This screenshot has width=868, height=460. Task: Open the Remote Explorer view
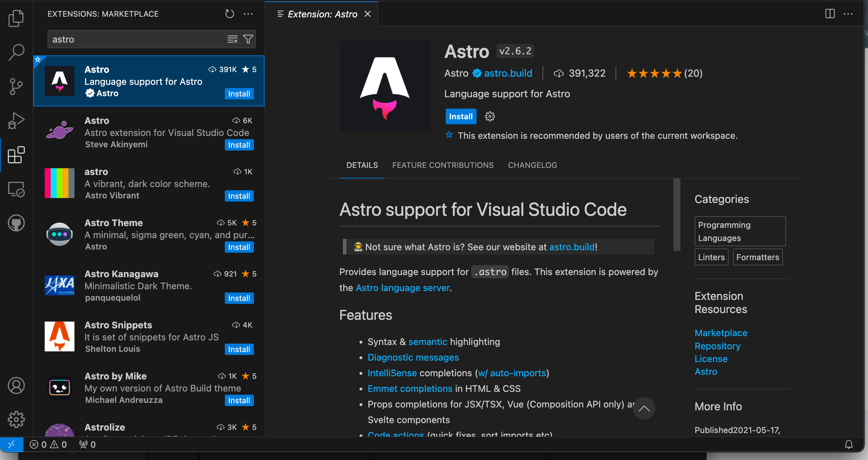coord(16,189)
